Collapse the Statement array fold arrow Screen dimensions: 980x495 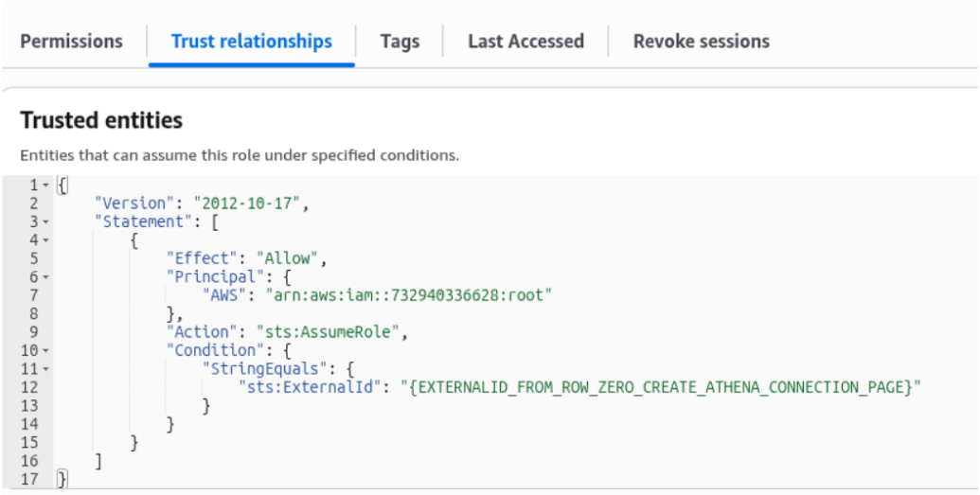click(46, 221)
